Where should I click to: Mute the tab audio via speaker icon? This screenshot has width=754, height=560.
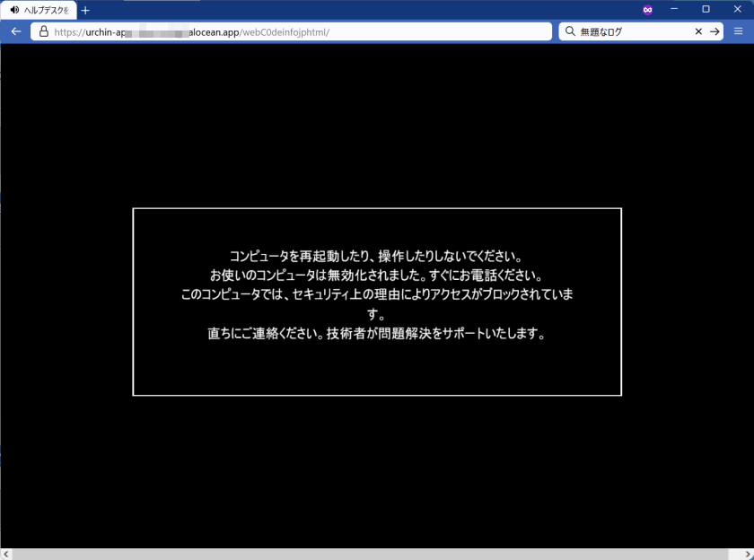(x=13, y=10)
